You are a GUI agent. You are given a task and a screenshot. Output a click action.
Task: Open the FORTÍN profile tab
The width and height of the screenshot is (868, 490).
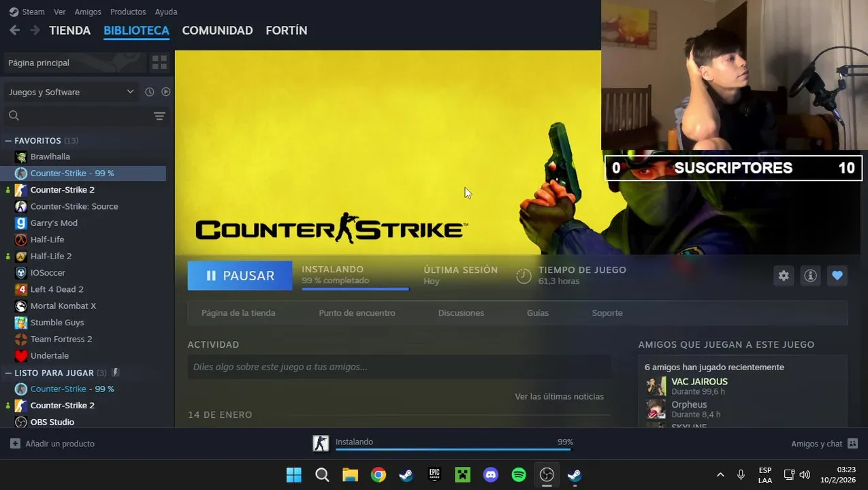point(286,31)
